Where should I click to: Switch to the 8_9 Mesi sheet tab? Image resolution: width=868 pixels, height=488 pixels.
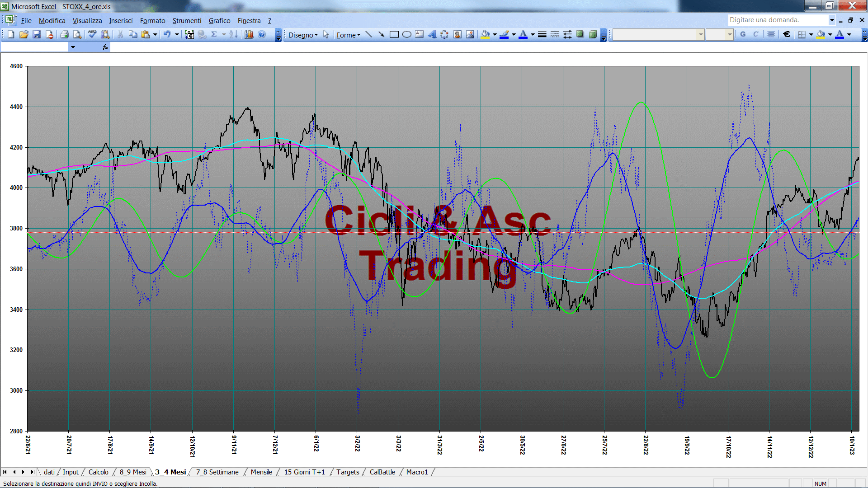click(133, 472)
